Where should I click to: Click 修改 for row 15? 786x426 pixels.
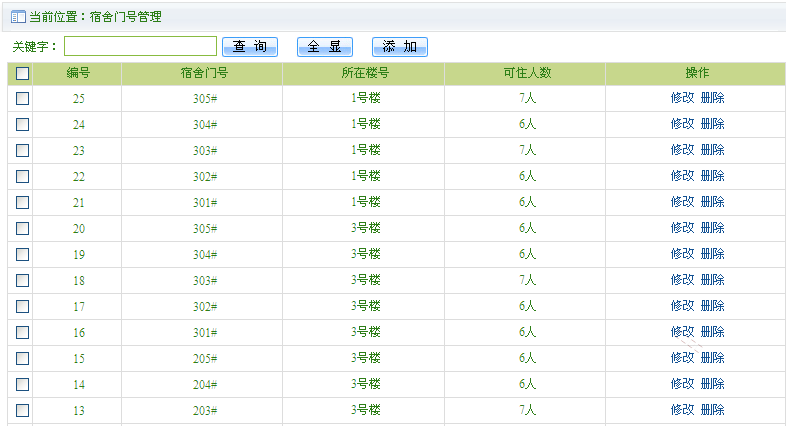682,358
